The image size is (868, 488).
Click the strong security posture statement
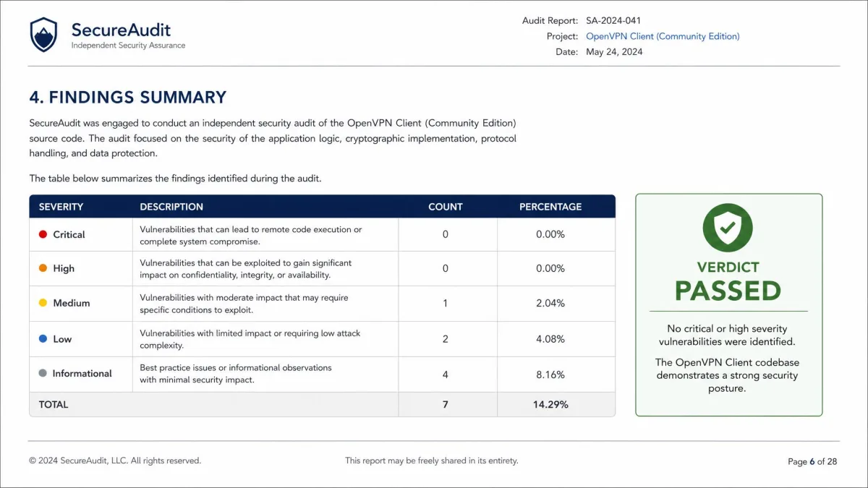coord(727,375)
